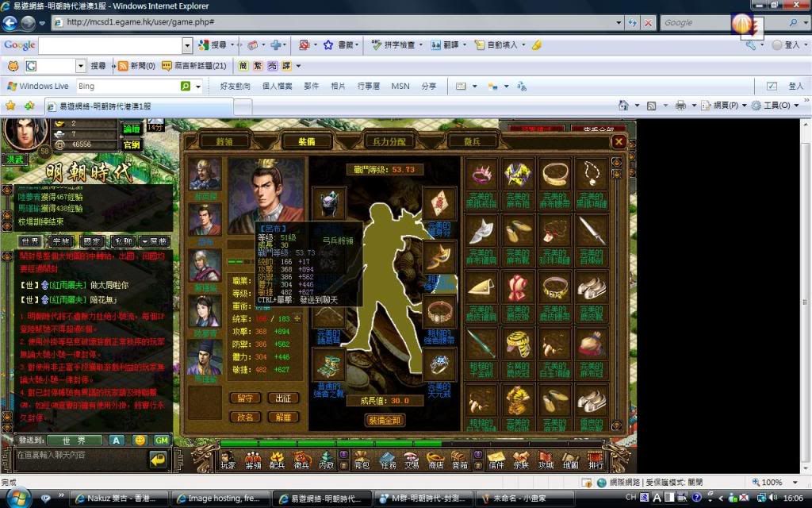This screenshot has width=812, height=508.
Task: Open the 寶箱 treasure chest icon
Action: (460, 459)
